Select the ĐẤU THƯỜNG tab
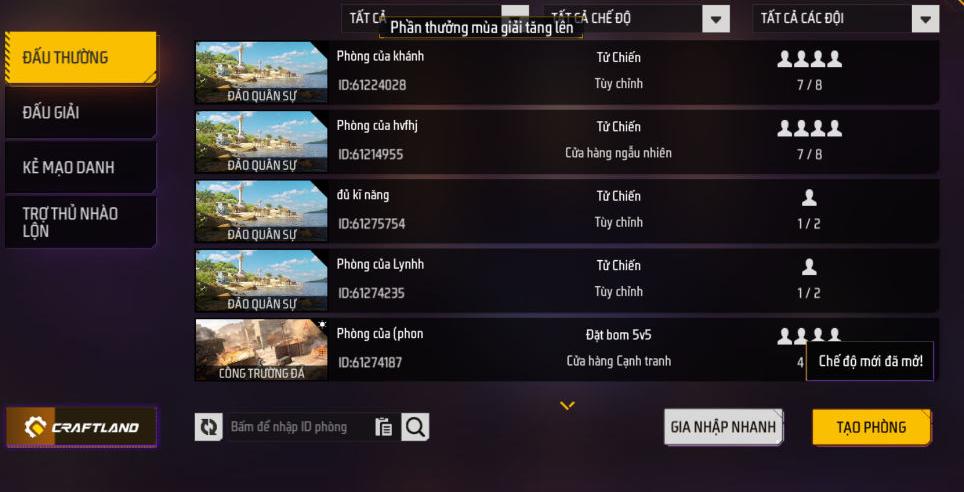 click(81, 58)
